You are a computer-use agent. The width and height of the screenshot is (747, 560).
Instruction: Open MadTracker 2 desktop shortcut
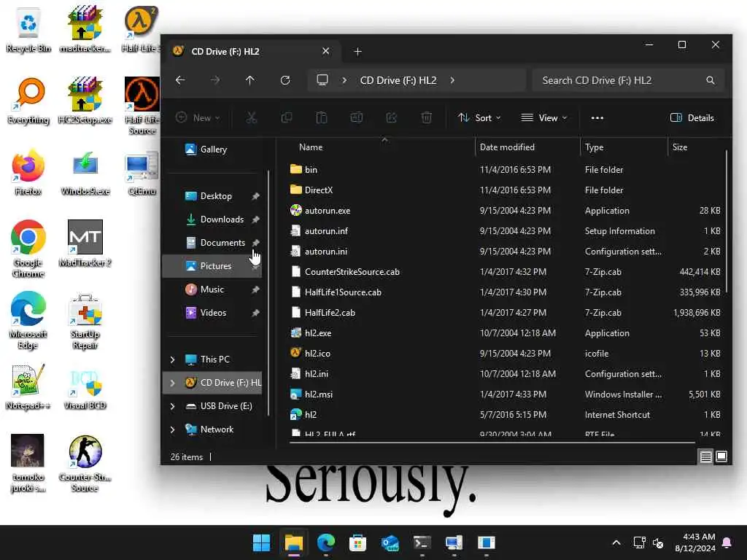click(x=85, y=244)
